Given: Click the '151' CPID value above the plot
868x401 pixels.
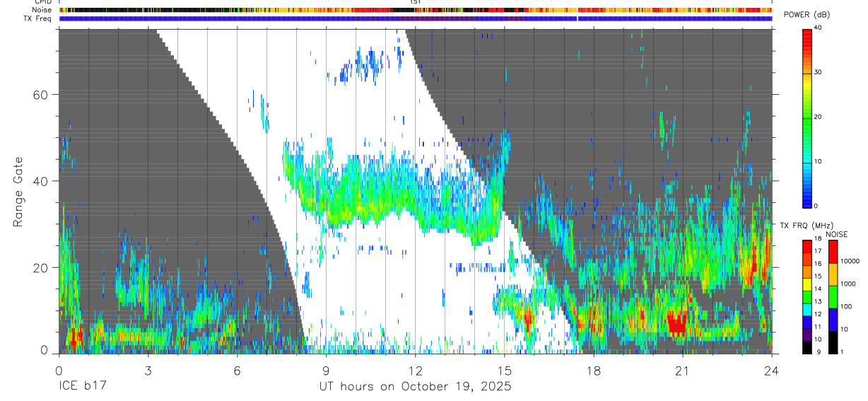Looking at the screenshot, I should [x=416, y=3].
